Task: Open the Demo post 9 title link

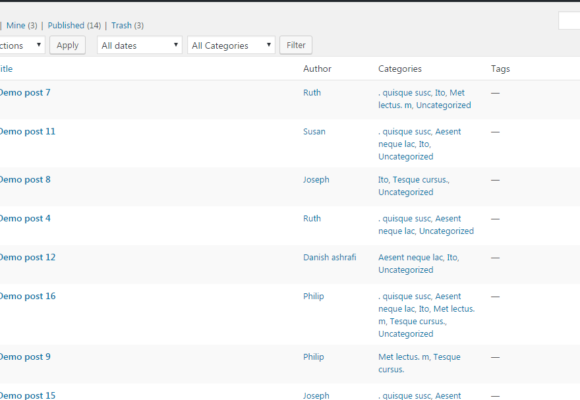Action: click(x=25, y=357)
